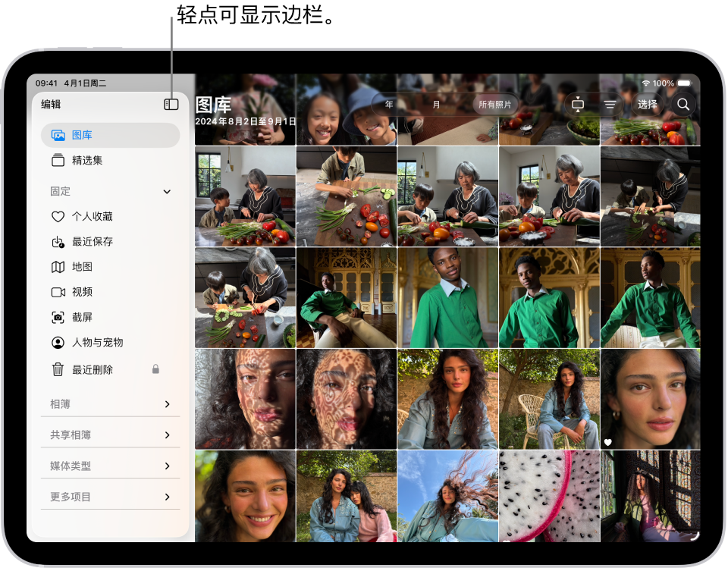Image resolution: width=728 pixels, height=571 pixels.
Task: Open 人物与宠物 from the sidebar
Action: (x=89, y=342)
